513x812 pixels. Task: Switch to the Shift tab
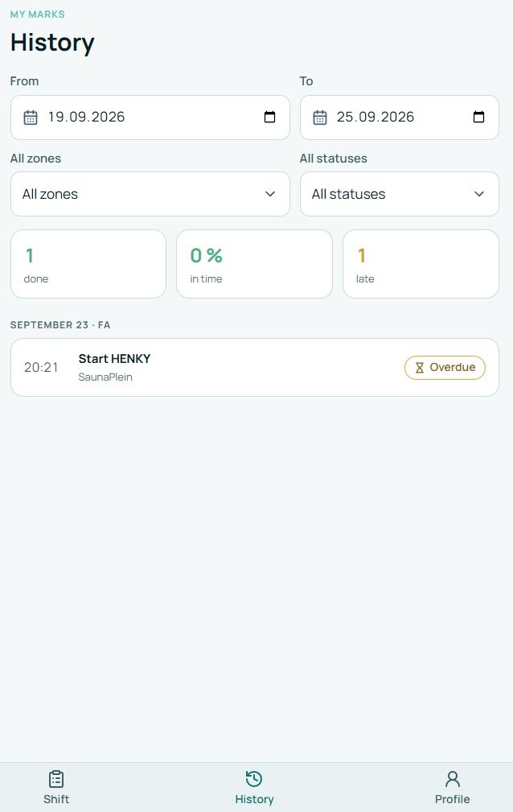tap(56, 787)
